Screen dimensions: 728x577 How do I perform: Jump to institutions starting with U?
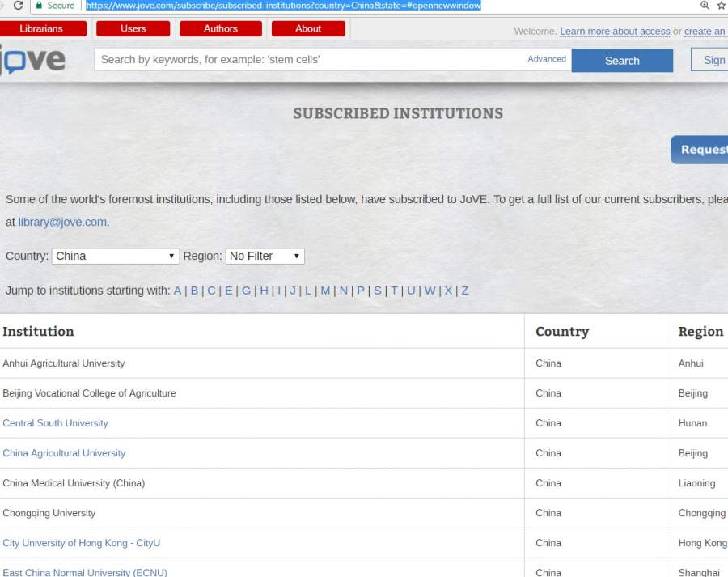(411, 291)
